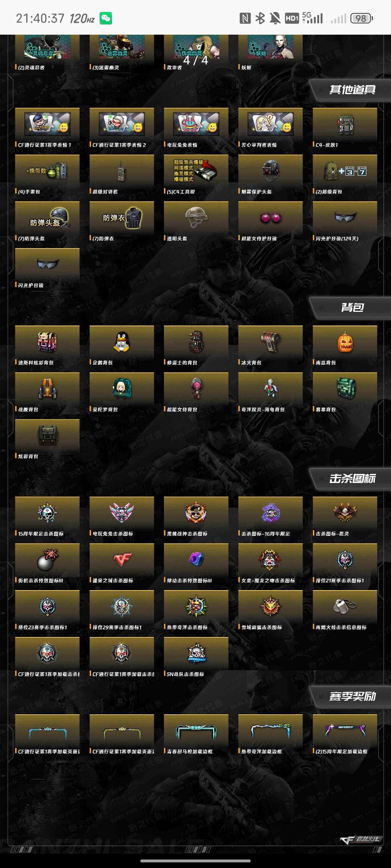This screenshot has width=391, height=868.
Task: Open the (2)15周年限定加载边框 frame
Action: pyautogui.click(x=345, y=731)
